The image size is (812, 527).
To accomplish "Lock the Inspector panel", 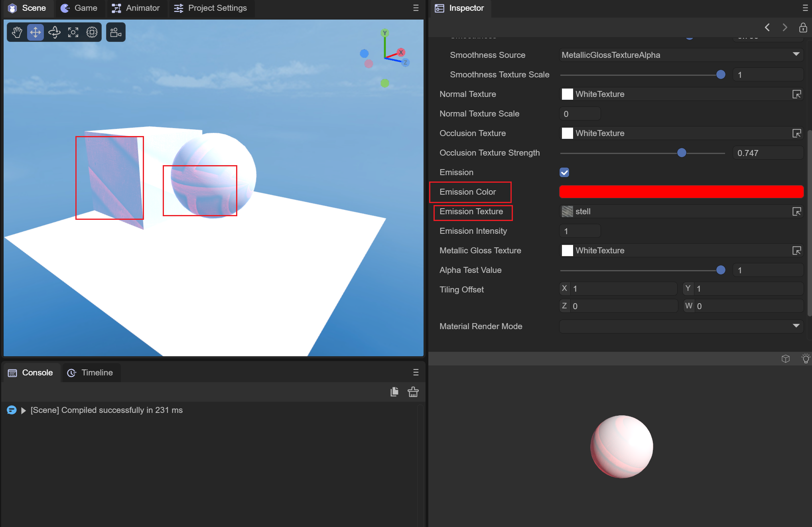I will coord(803,28).
